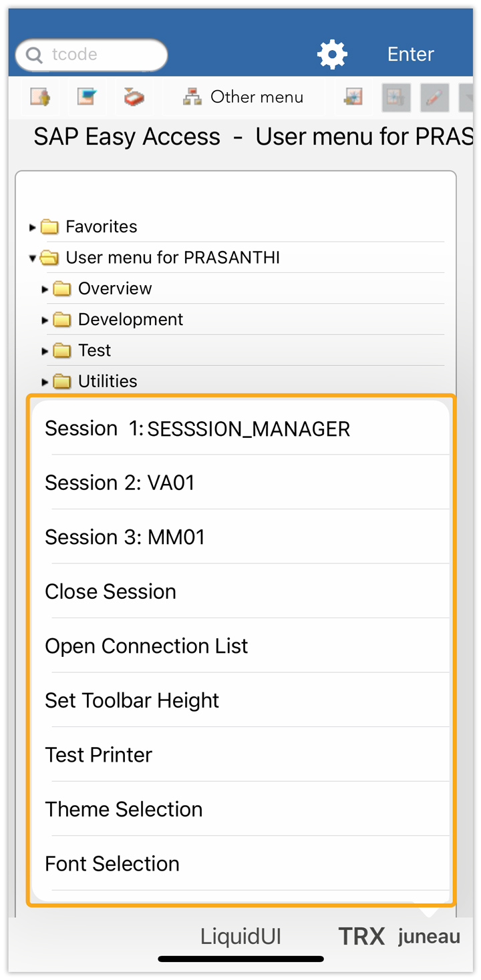Click the SAP Business Workplace icon

[x=134, y=97]
